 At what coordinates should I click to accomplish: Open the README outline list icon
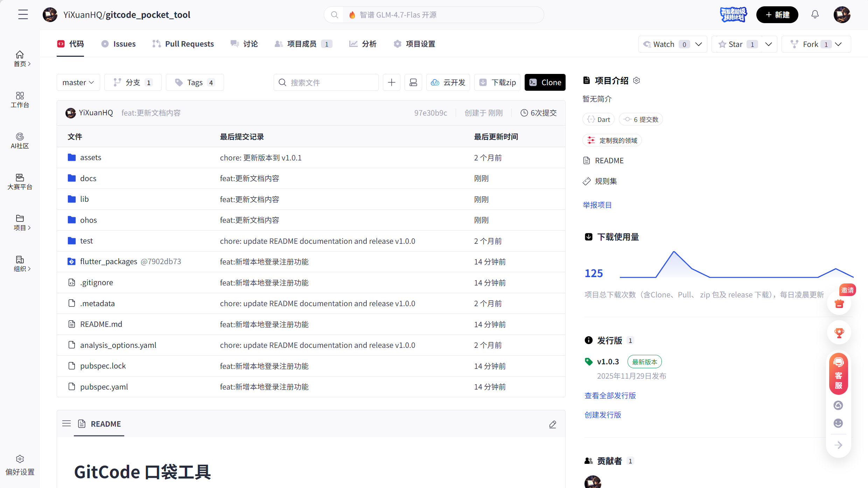pyautogui.click(x=66, y=424)
